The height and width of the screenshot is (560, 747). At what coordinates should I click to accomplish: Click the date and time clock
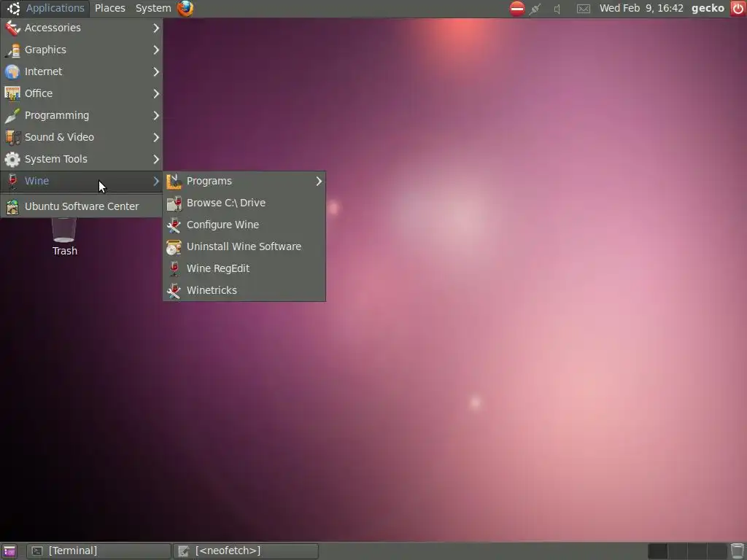[641, 9]
